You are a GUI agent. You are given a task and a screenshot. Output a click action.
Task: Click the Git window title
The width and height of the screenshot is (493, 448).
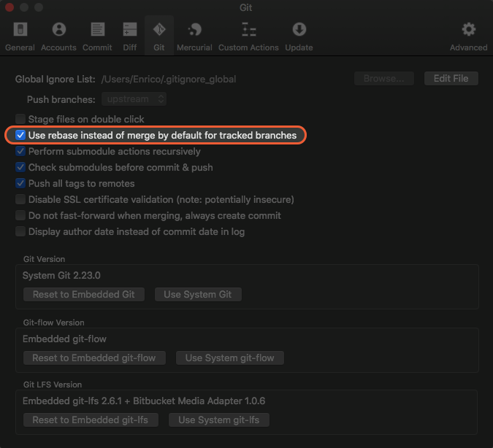(246, 7)
